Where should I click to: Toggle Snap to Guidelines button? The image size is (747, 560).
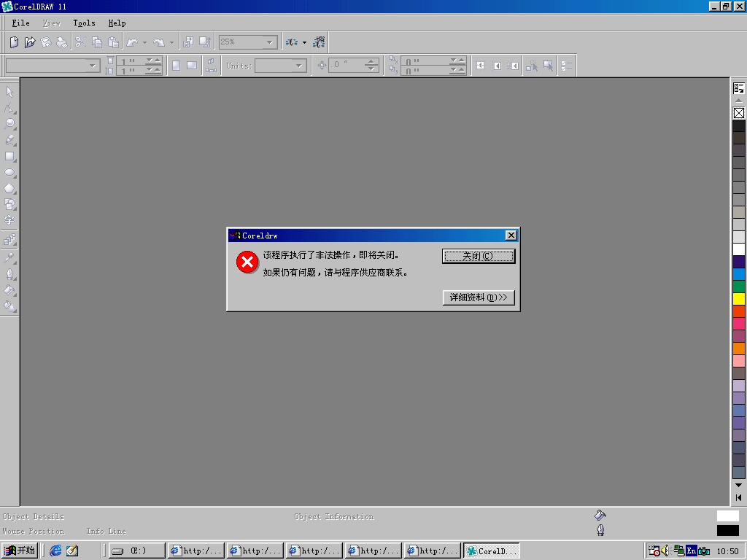(x=497, y=66)
